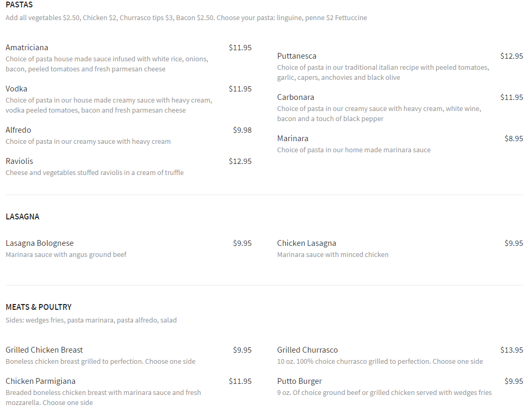The image size is (532, 414).
Task: Select the Vodka pasta dish
Action: point(16,89)
